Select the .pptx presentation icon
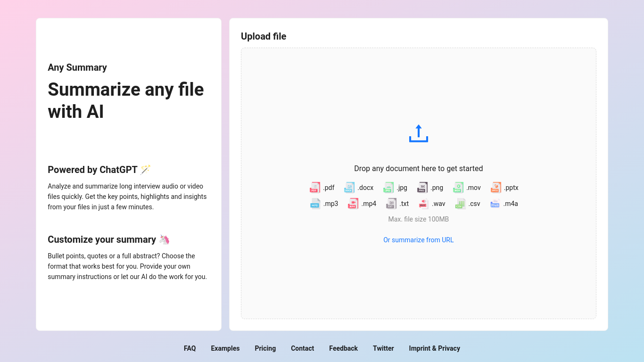The width and height of the screenshot is (644, 362). pos(495,187)
